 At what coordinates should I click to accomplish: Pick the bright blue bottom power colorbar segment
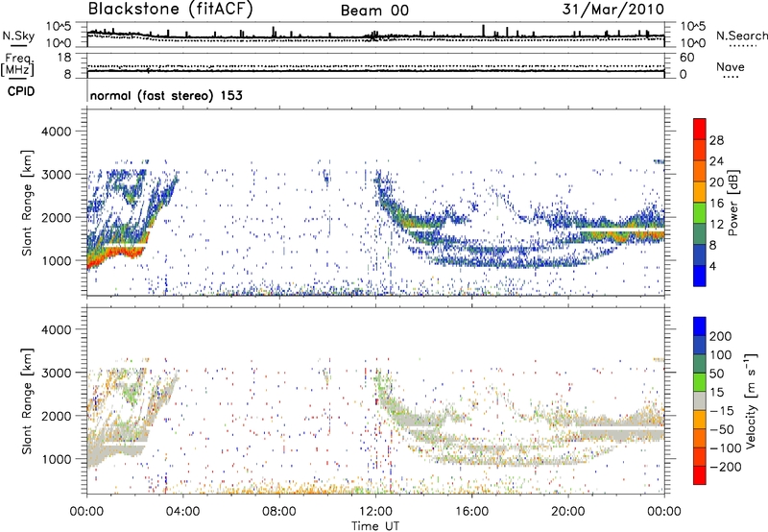coord(700,276)
